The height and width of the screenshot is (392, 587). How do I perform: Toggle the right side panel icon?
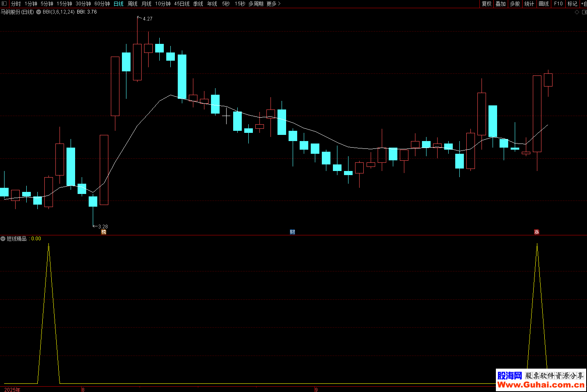pos(584,12)
